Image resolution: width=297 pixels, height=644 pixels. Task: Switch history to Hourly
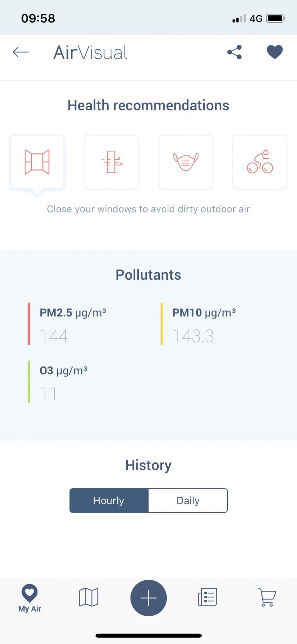[109, 500]
